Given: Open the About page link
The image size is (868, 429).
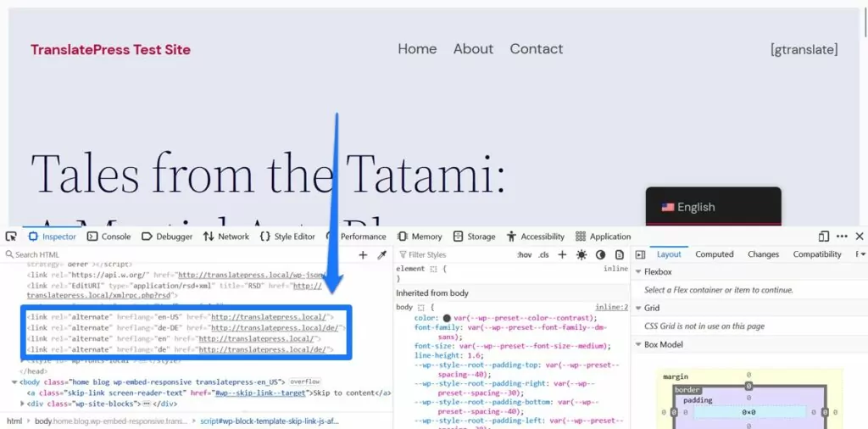Looking at the screenshot, I should coord(473,48).
